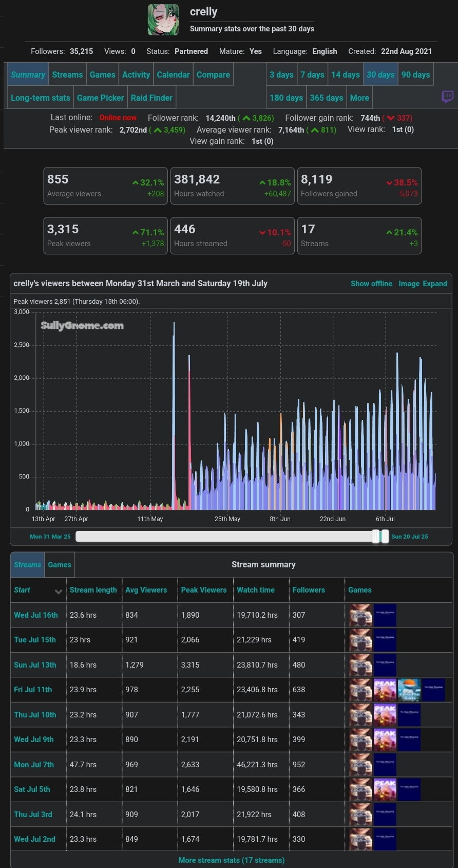Image resolution: width=458 pixels, height=868 pixels.
Task: Click first game thumbnail in Sun Jul 13th row
Action: point(360,665)
